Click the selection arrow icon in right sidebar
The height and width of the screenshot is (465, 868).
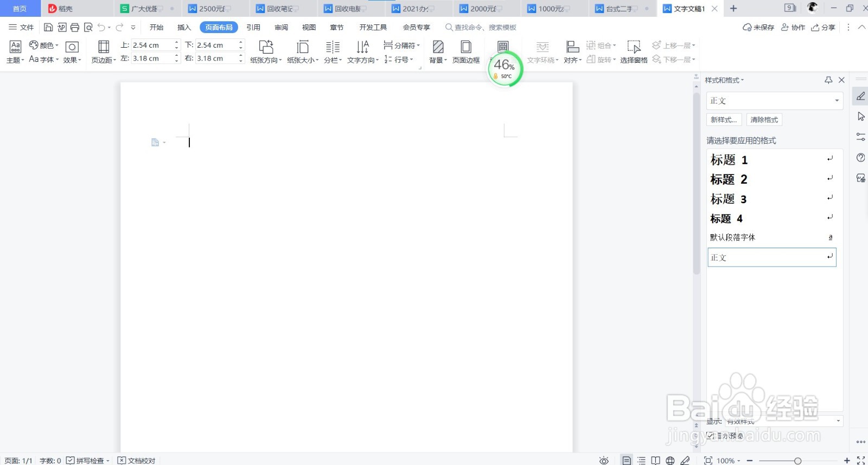pyautogui.click(x=860, y=117)
